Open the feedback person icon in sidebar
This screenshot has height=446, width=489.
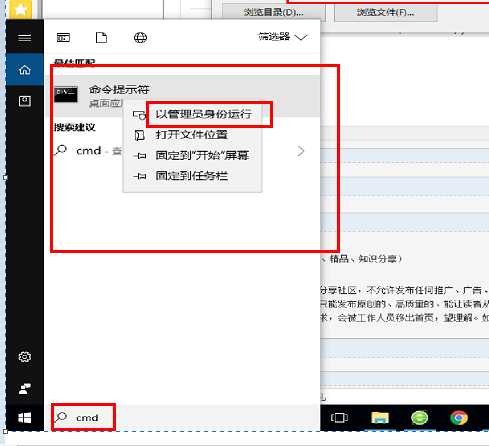[x=25, y=388]
